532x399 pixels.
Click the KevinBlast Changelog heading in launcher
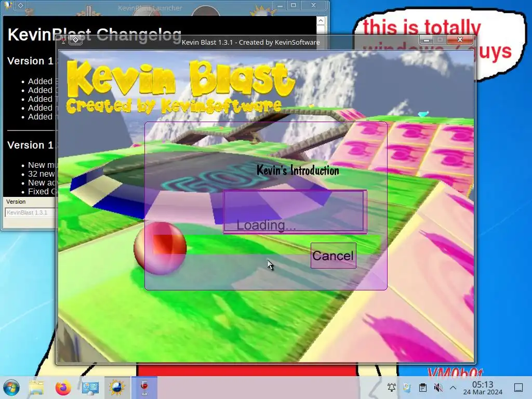pos(95,35)
